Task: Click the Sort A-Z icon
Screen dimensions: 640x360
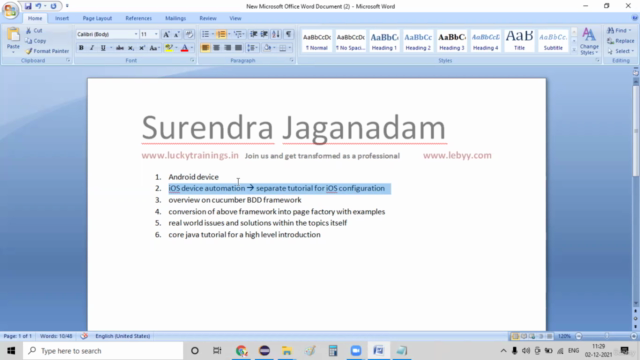Action: [276, 34]
